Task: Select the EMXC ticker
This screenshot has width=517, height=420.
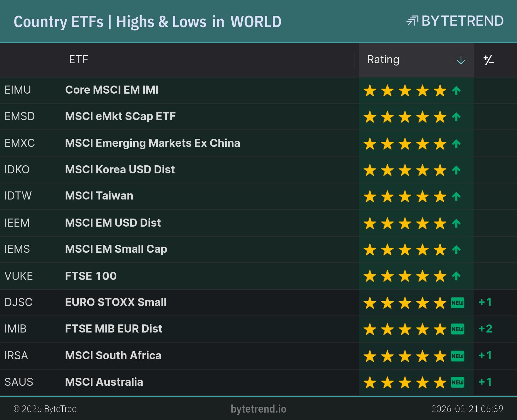Action: (20, 143)
